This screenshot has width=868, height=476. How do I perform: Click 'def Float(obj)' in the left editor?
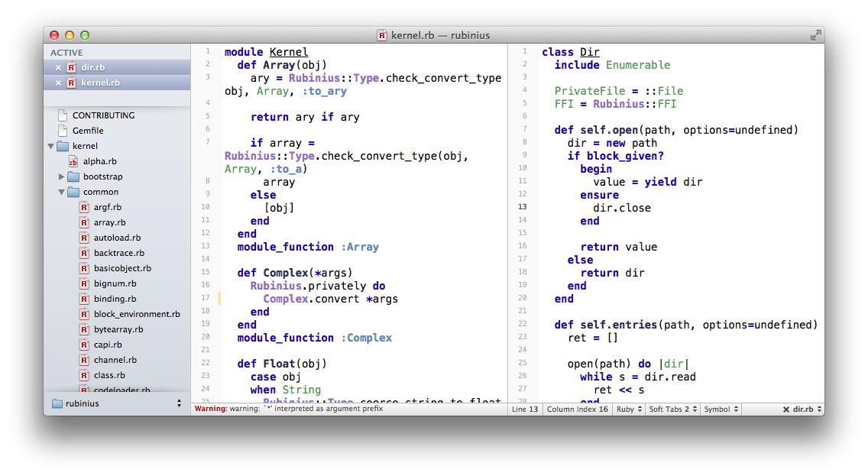[282, 364]
